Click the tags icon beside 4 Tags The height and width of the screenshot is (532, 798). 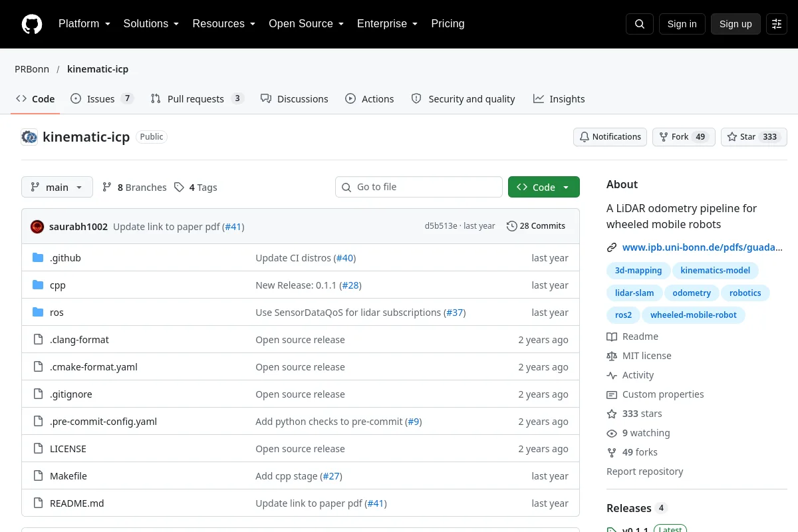[179, 188]
